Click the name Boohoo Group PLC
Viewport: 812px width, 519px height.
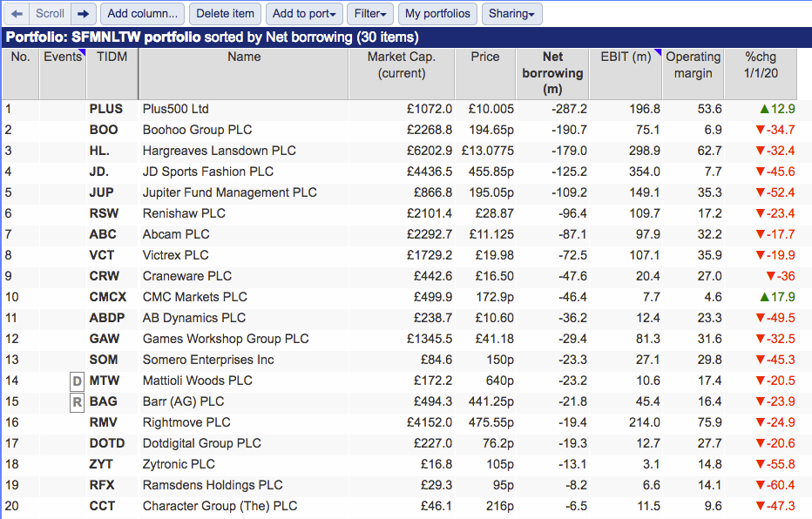[x=197, y=130]
